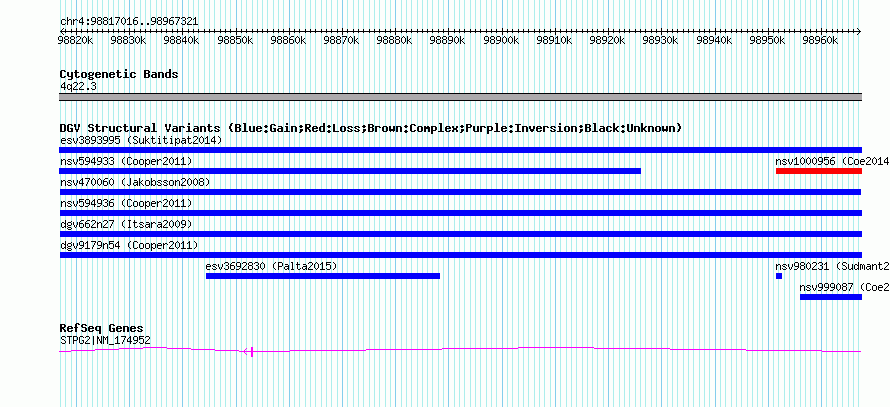This screenshot has width=890, height=407.
Task: Click the 98950k ruler tick label
Action: pyautogui.click(x=767, y=40)
